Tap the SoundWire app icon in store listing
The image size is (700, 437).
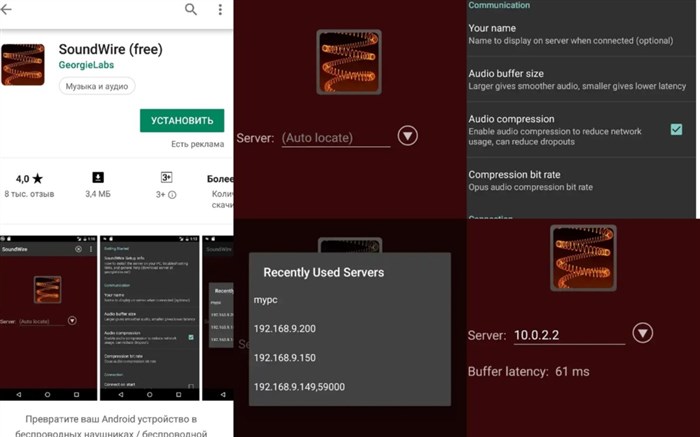[x=23, y=64]
